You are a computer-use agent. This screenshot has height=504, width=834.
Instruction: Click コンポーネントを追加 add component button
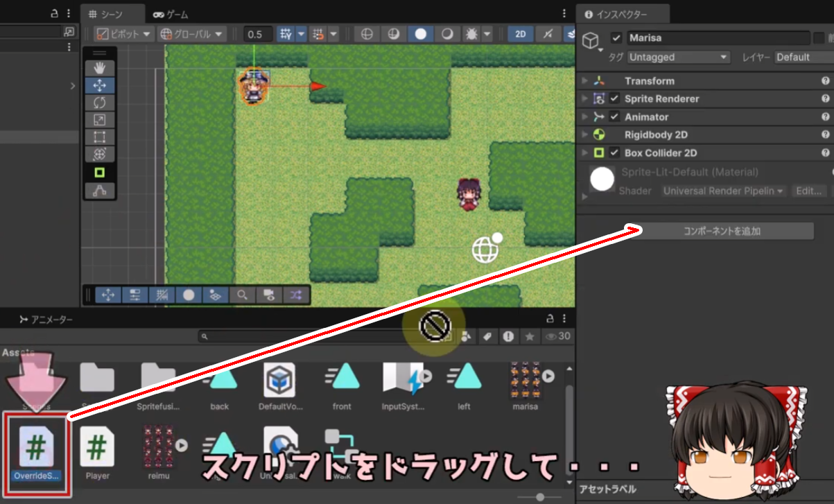point(722,232)
